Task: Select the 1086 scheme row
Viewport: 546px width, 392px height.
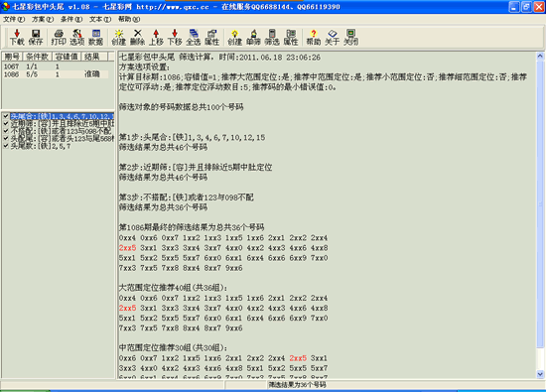Action: click(56, 74)
